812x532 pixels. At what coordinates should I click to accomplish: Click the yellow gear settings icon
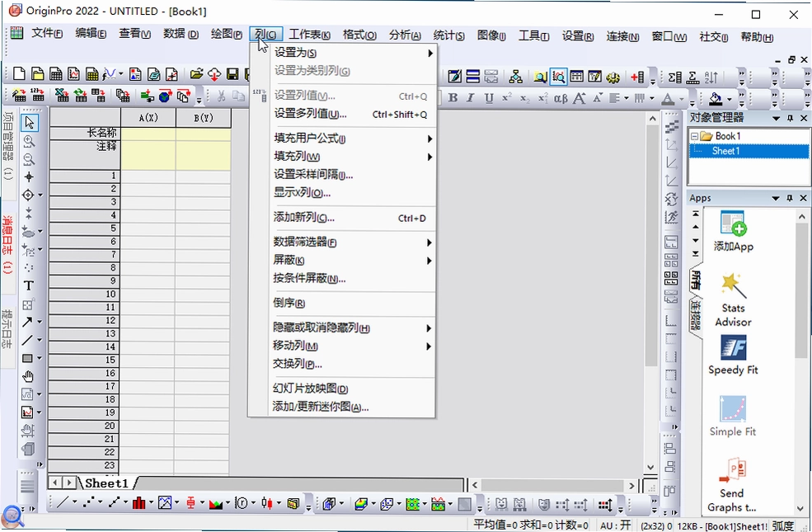(613, 78)
